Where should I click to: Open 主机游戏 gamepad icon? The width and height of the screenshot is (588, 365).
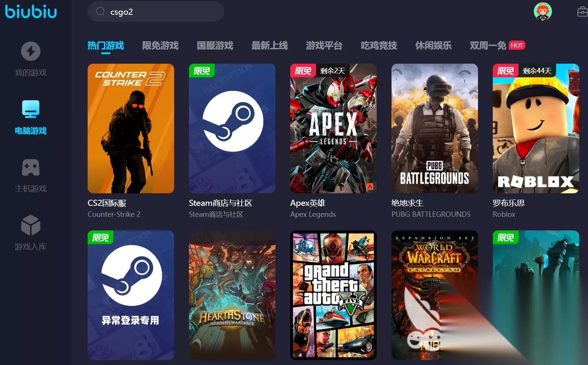(31, 168)
